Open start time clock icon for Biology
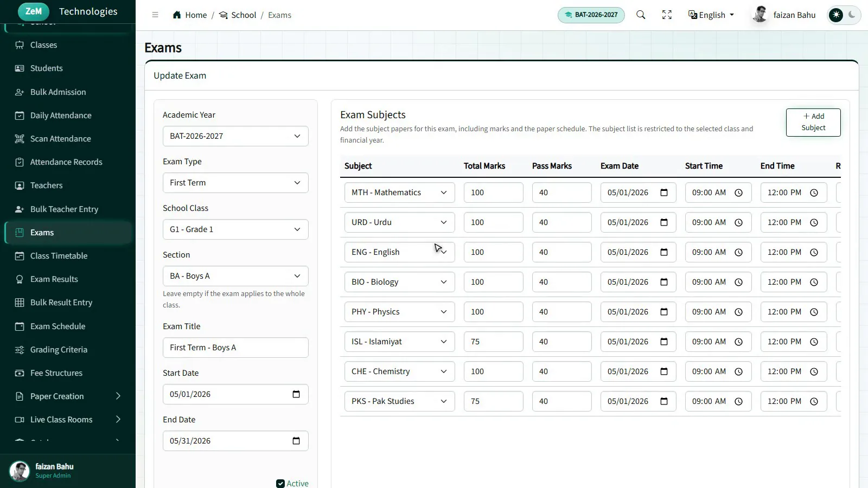The width and height of the screenshot is (868, 488). click(x=738, y=282)
